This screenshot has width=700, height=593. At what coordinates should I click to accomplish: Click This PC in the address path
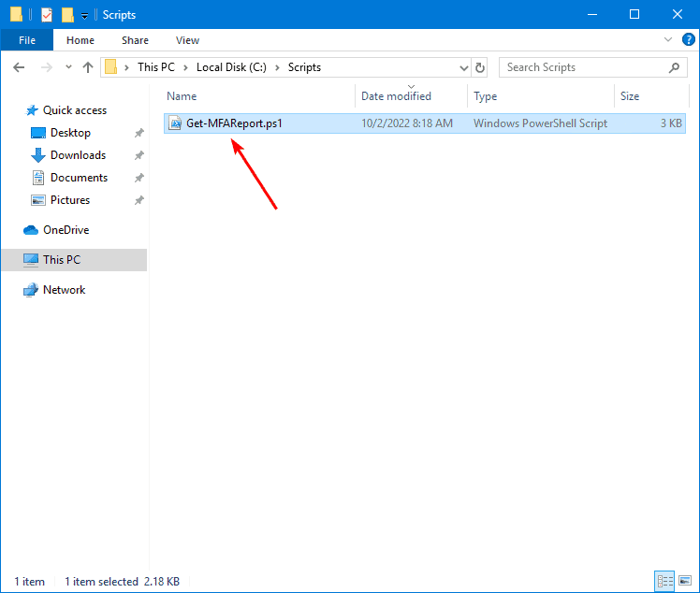tap(155, 67)
